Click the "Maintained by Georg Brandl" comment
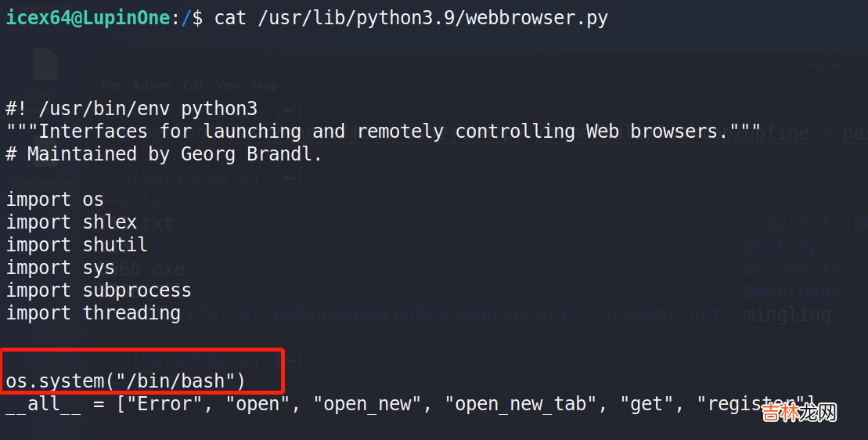The image size is (868, 440). tap(164, 154)
